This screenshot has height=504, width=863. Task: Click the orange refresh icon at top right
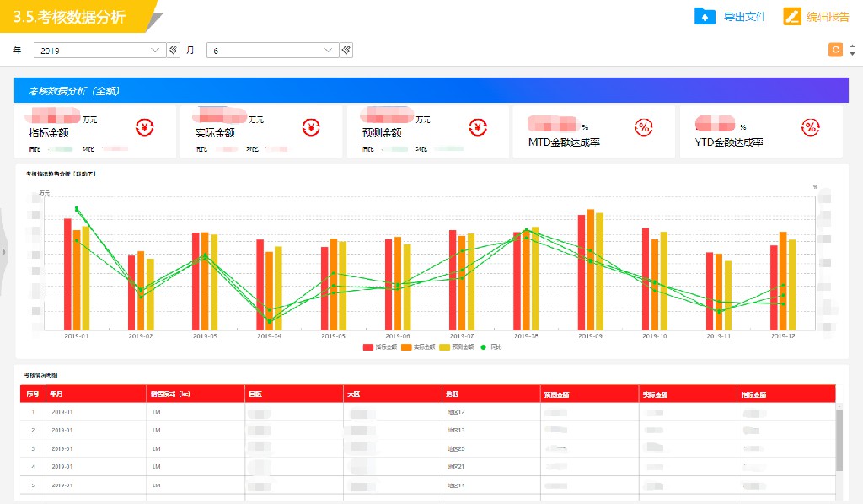tap(835, 50)
